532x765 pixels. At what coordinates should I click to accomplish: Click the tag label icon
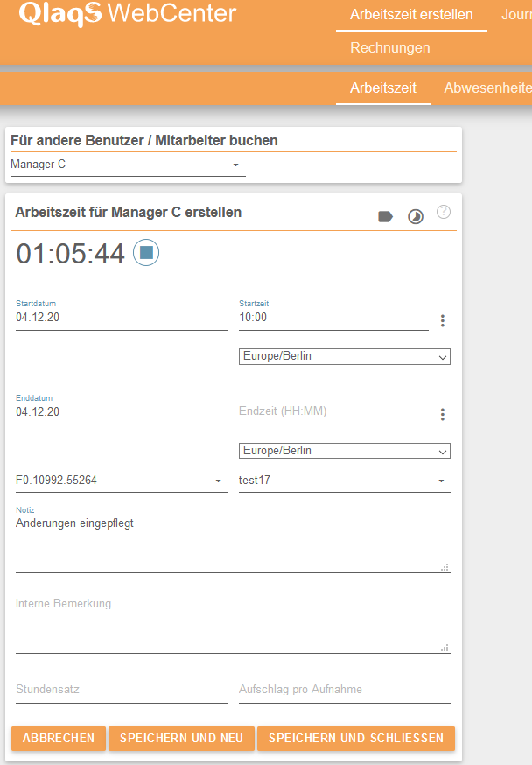tap(385, 216)
